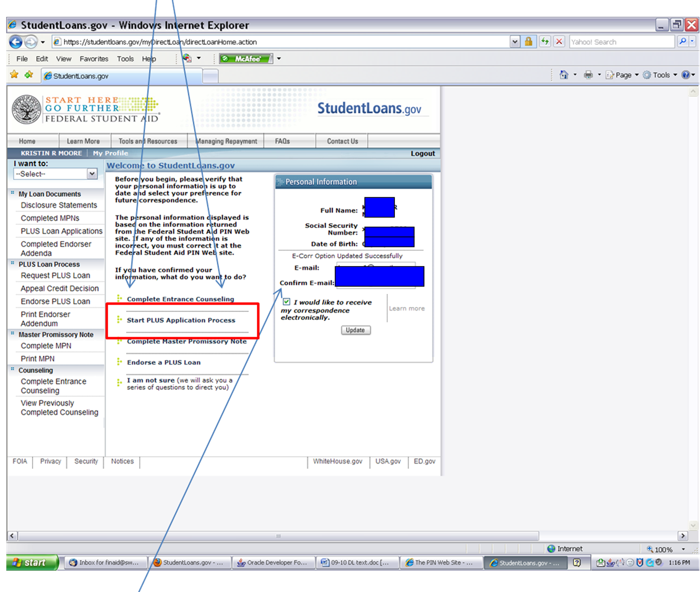Click the search magnifier icon

[x=683, y=42]
